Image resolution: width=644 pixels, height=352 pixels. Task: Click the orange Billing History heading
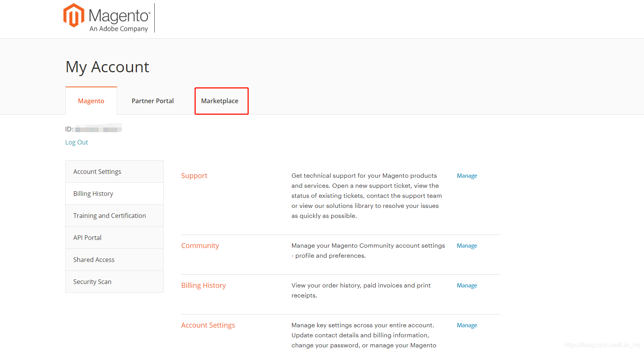pos(203,286)
